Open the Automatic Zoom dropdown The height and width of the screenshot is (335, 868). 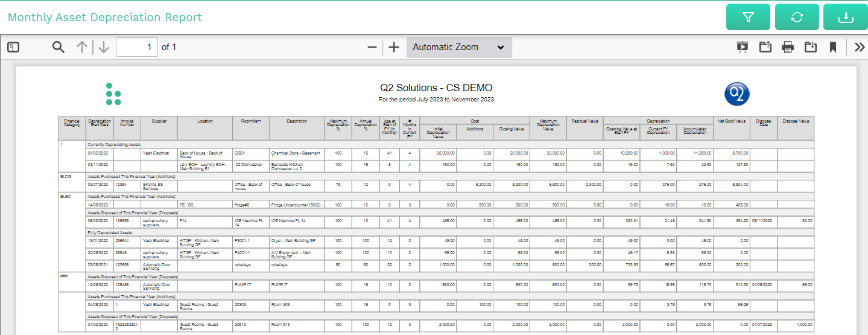[459, 47]
